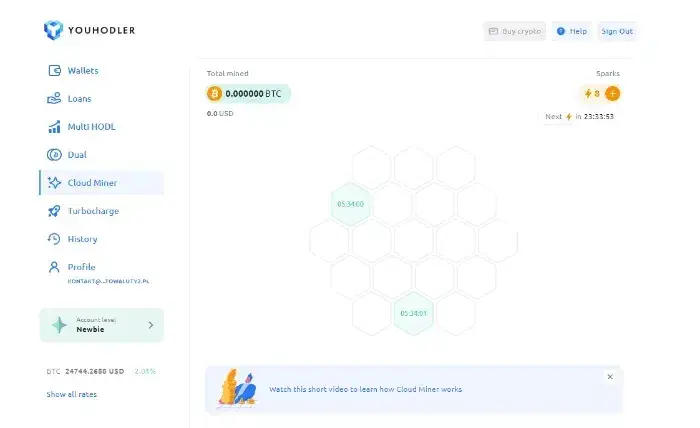Open History via clock icon
700x428 pixels.
pyautogui.click(x=54, y=239)
